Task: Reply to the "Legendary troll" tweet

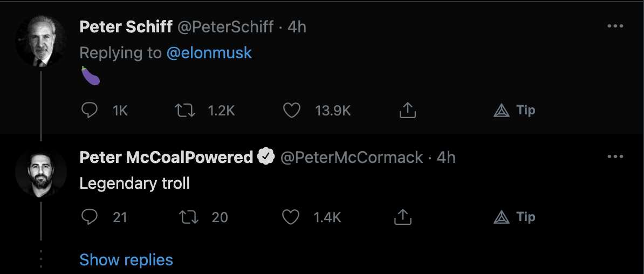Action: click(89, 217)
